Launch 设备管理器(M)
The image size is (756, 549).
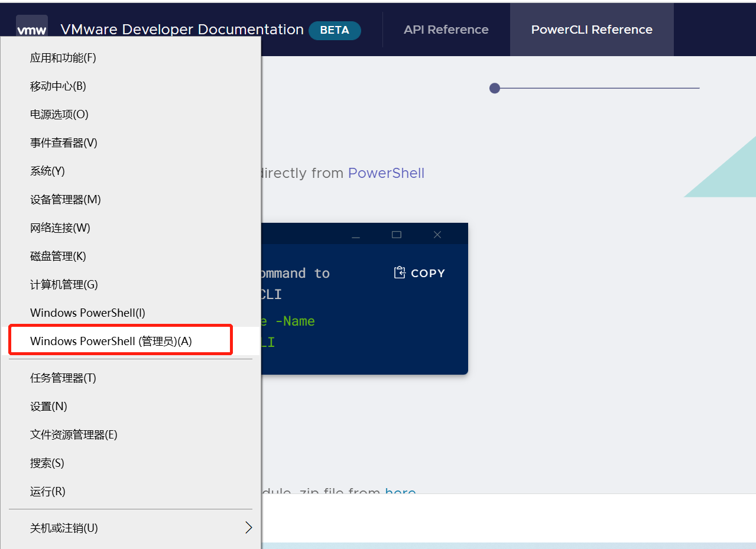pyautogui.click(x=130, y=199)
